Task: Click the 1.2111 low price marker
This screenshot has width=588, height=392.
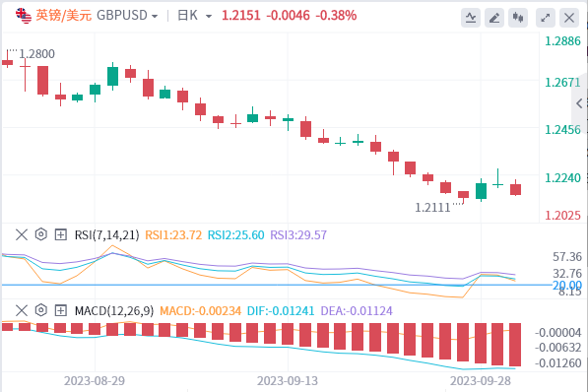Action: [432, 208]
